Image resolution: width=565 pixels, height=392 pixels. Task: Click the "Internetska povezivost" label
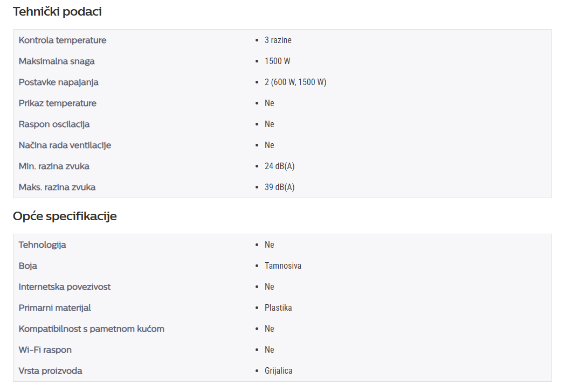[x=65, y=287]
